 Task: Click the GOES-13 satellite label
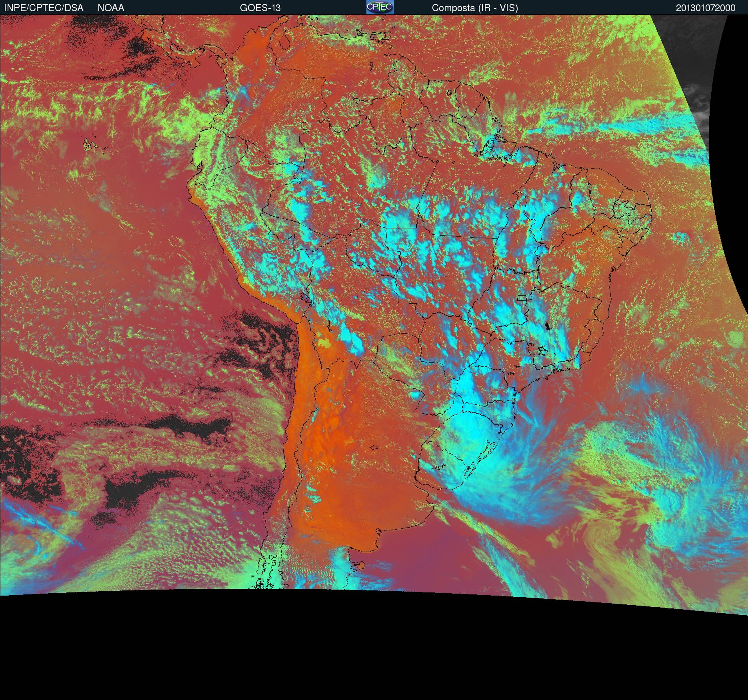(x=260, y=8)
